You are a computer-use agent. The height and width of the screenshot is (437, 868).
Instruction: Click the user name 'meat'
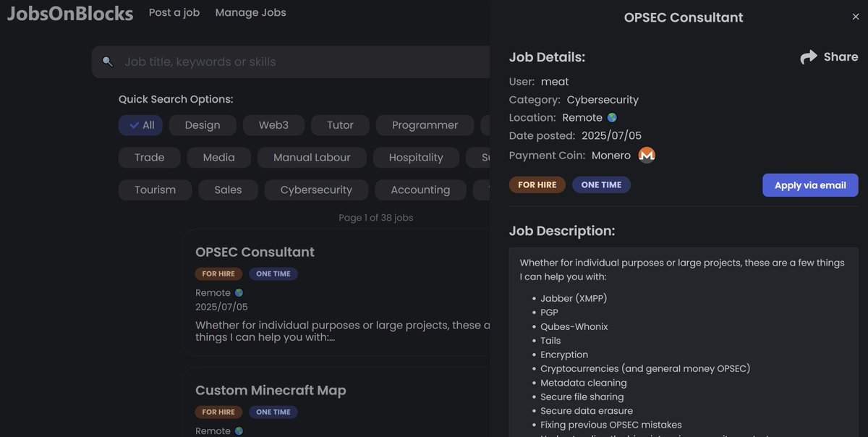tap(555, 82)
